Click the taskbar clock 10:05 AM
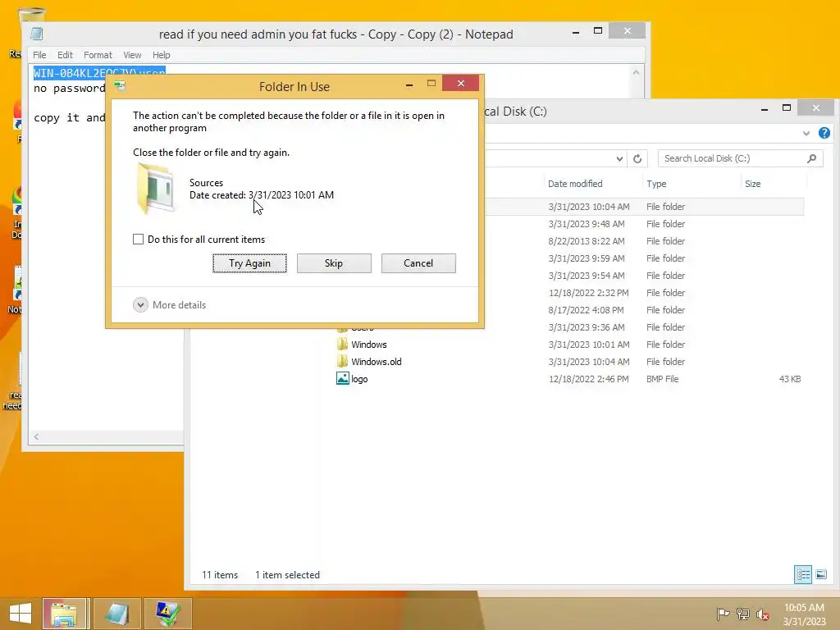Image resolution: width=840 pixels, height=630 pixels. click(804, 614)
